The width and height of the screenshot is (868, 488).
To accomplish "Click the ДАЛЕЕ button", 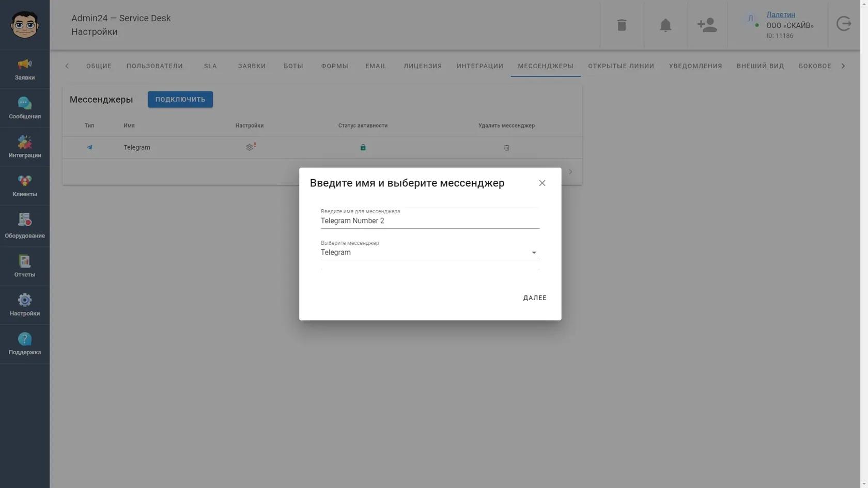I will point(535,298).
